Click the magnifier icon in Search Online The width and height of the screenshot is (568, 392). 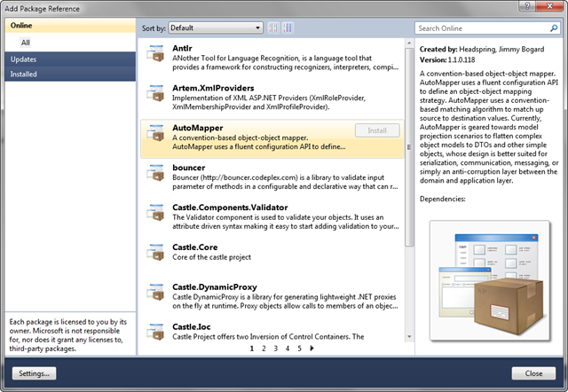pos(554,28)
